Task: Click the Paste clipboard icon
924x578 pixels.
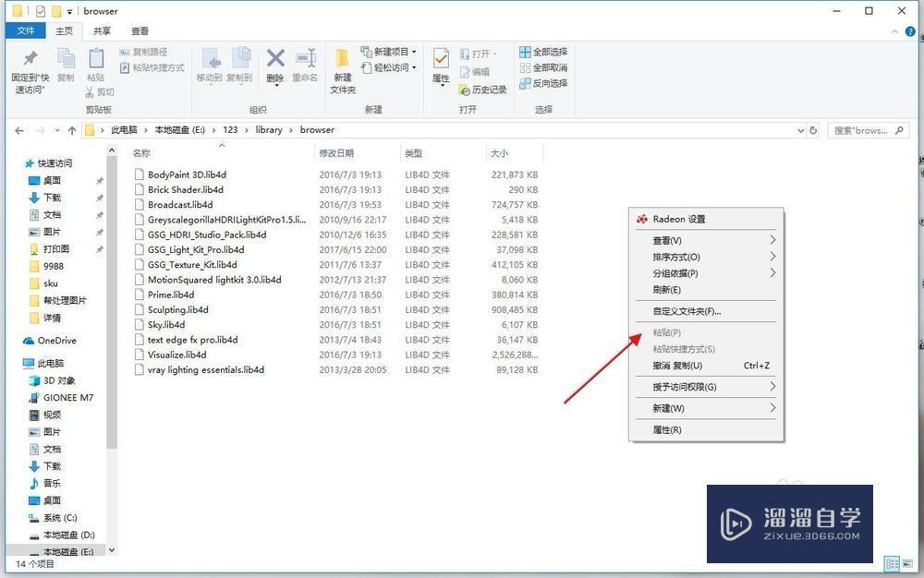Action: click(96, 59)
